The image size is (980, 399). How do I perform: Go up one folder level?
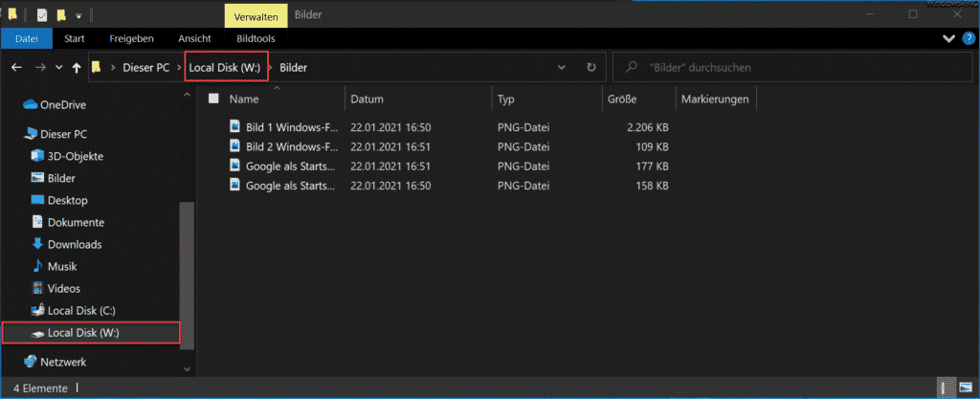(x=77, y=67)
